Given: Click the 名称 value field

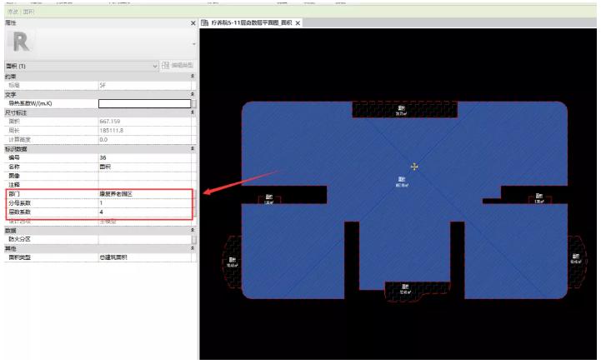Looking at the screenshot, I should tap(145, 167).
